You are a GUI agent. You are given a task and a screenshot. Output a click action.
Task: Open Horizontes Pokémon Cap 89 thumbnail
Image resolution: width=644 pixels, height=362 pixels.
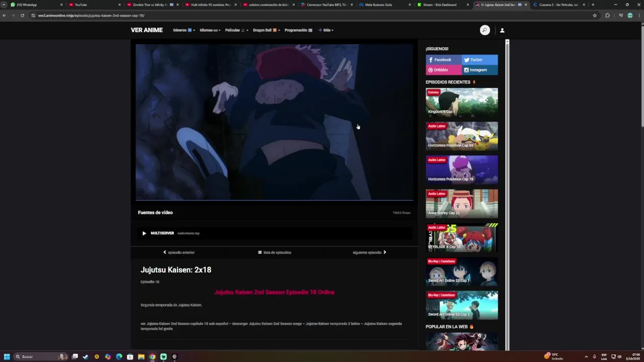[x=462, y=136]
